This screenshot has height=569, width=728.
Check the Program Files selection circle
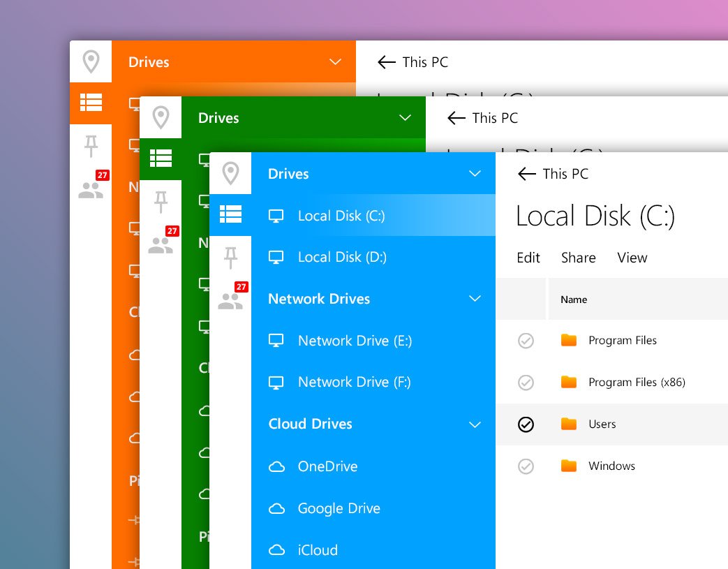click(526, 341)
